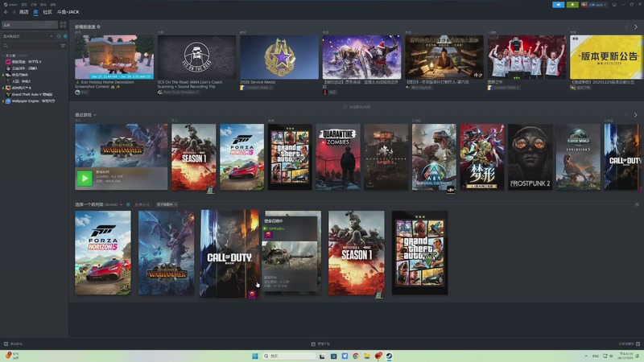Open Total War Warhammer cover in the shelf
Image resolution: width=644 pixels, height=362 pixels.
click(x=167, y=253)
